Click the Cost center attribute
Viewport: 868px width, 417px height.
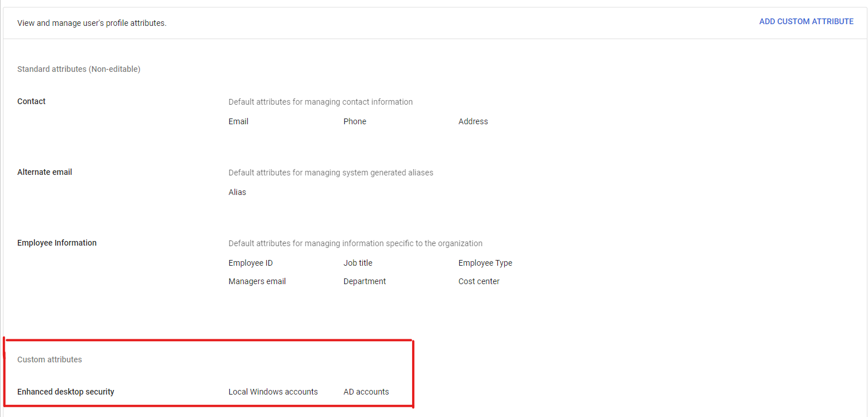point(479,281)
